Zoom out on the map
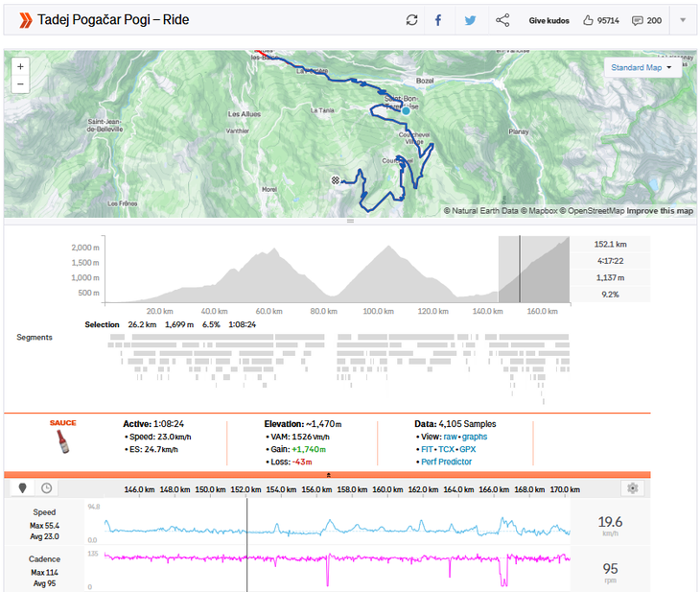This screenshot has height=592, width=700. pos(21,83)
